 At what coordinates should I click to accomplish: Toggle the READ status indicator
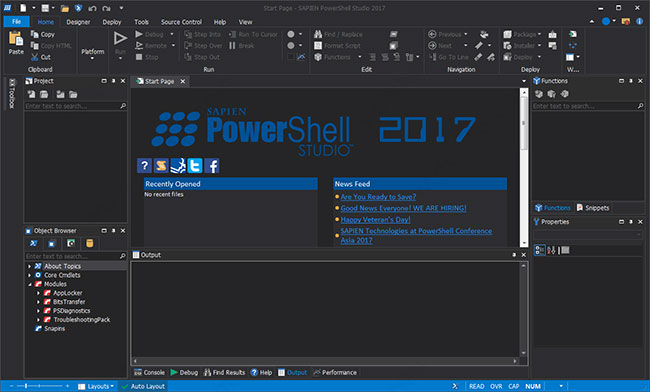click(x=477, y=386)
